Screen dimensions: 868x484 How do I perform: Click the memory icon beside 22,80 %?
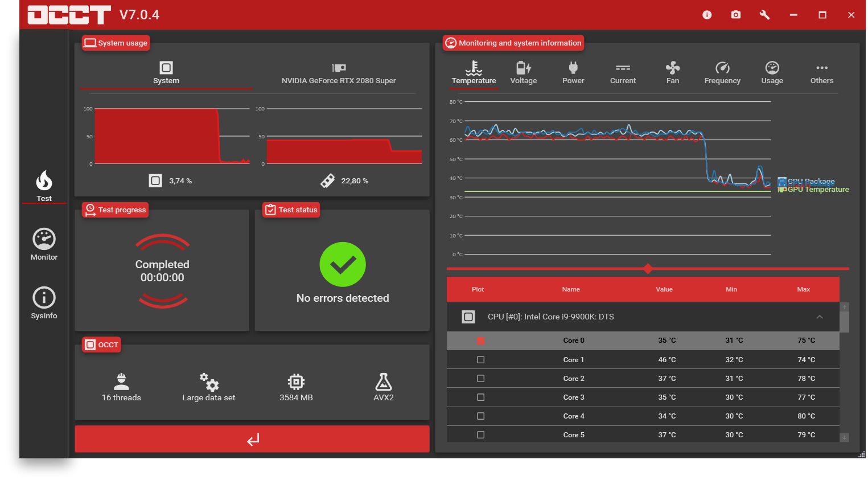(x=328, y=181)
